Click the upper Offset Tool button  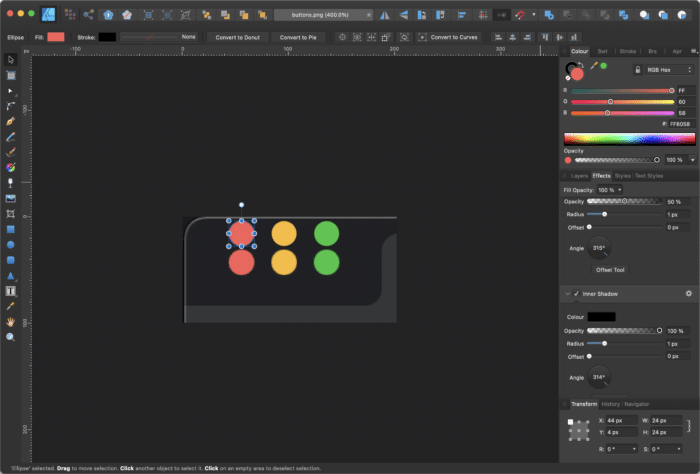pyautogui.click(x=610, y=270)
